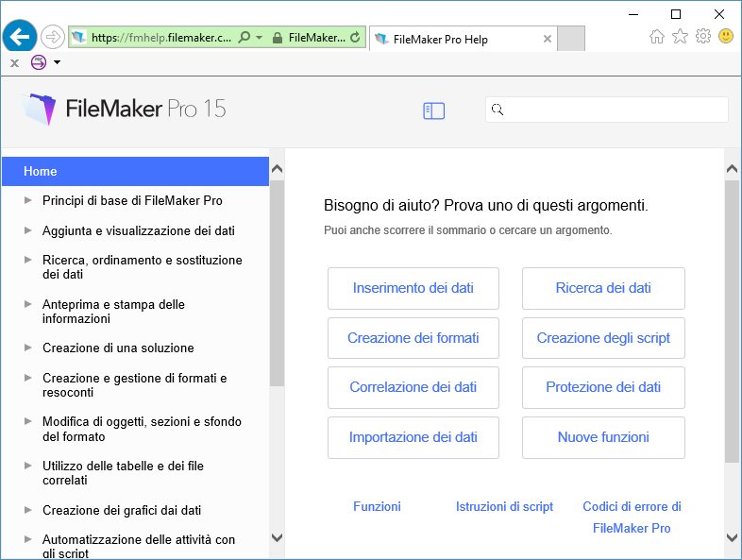Expand 'Principi di base di FileMaker Pro'
This screenshot has width=742, height=560.
click(28, 200)
